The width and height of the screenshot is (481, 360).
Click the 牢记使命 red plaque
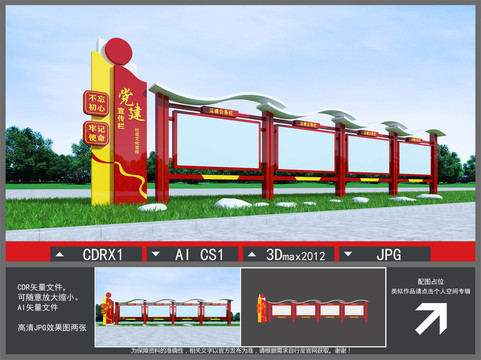(x=96, y=133)
